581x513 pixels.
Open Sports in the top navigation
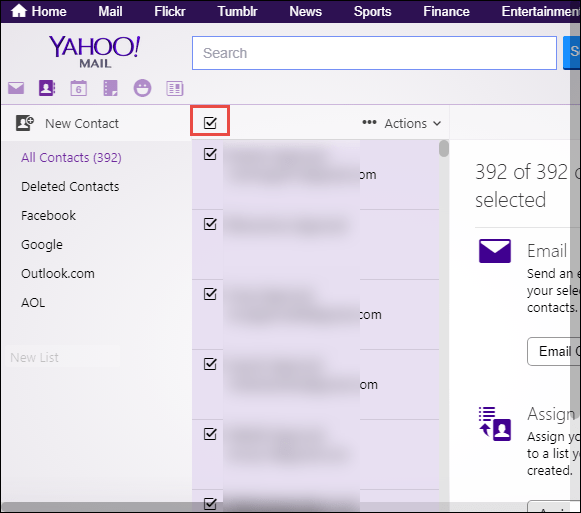372,11
